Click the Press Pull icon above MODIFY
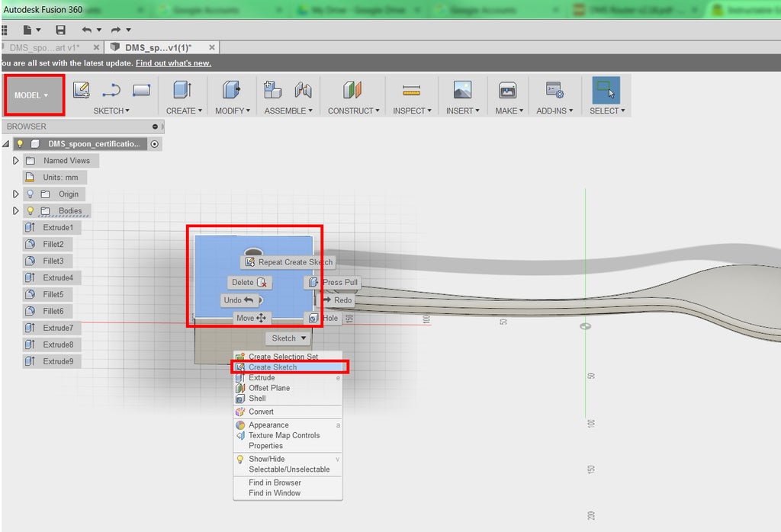781x532 pixels. pos(231,90)
